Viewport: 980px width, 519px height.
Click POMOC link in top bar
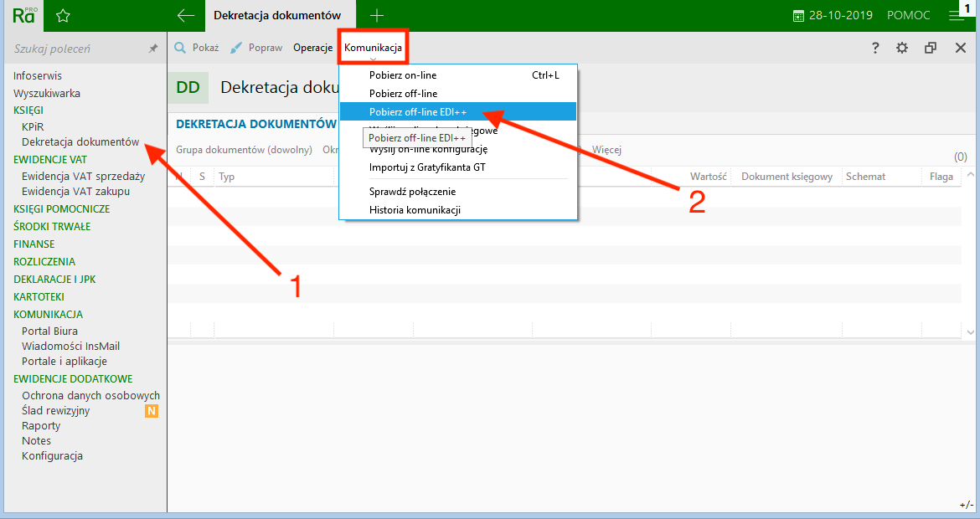click(x=903, y=15)
